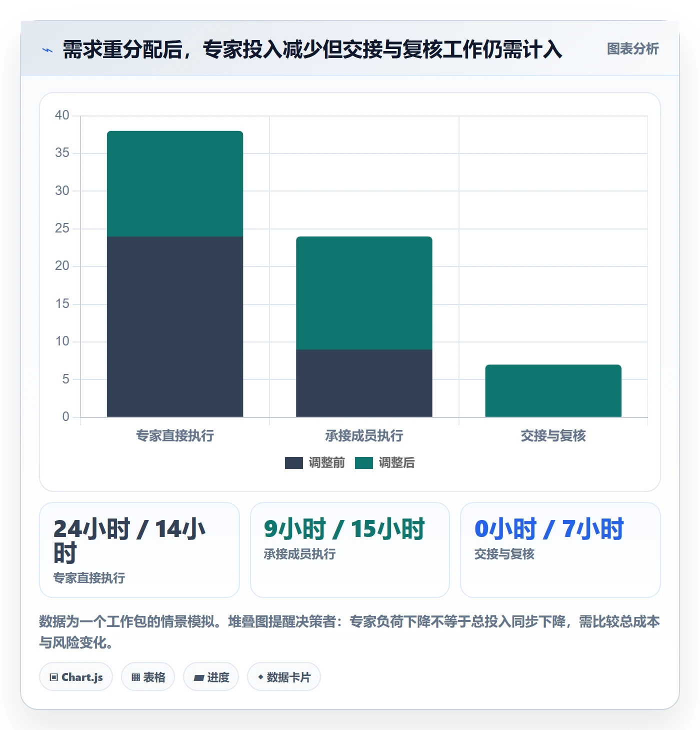The height and width of the screenshot is (730, 700).
Task: Click the 调整后 legend text
Action: [x=396, y=463]
